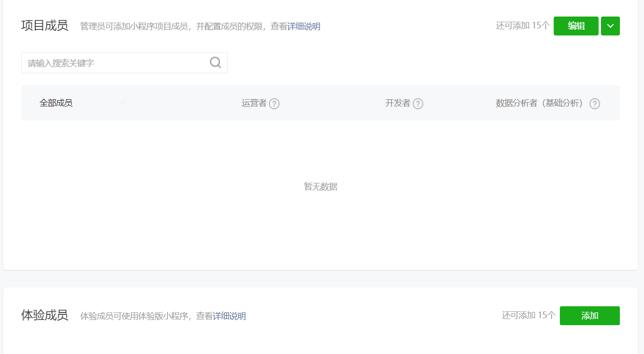The image size is (644, 354).
Task: Click 添加 to add experience members
Action: [590, 315]
